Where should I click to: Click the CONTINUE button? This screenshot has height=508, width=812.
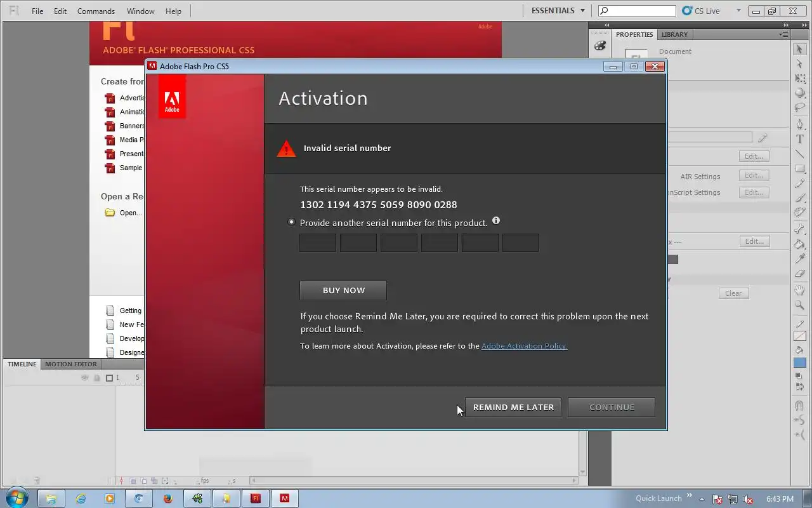tap(612, 407)
